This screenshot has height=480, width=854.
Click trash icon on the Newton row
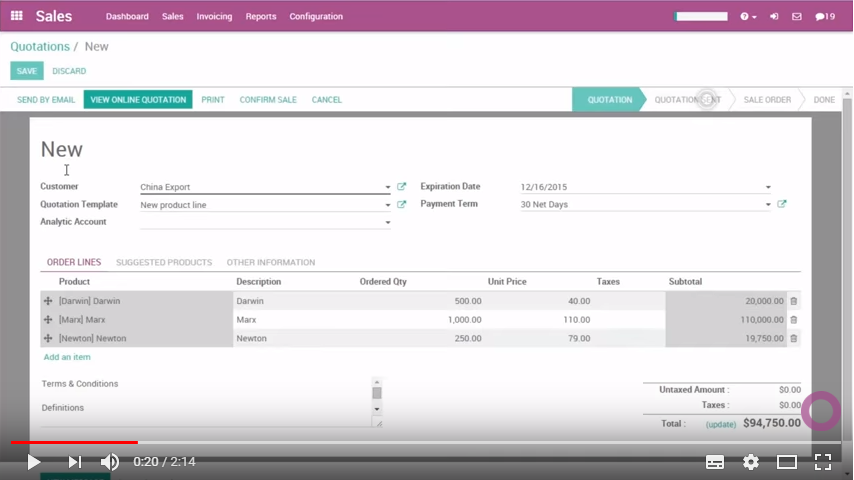tap(793, 339)
